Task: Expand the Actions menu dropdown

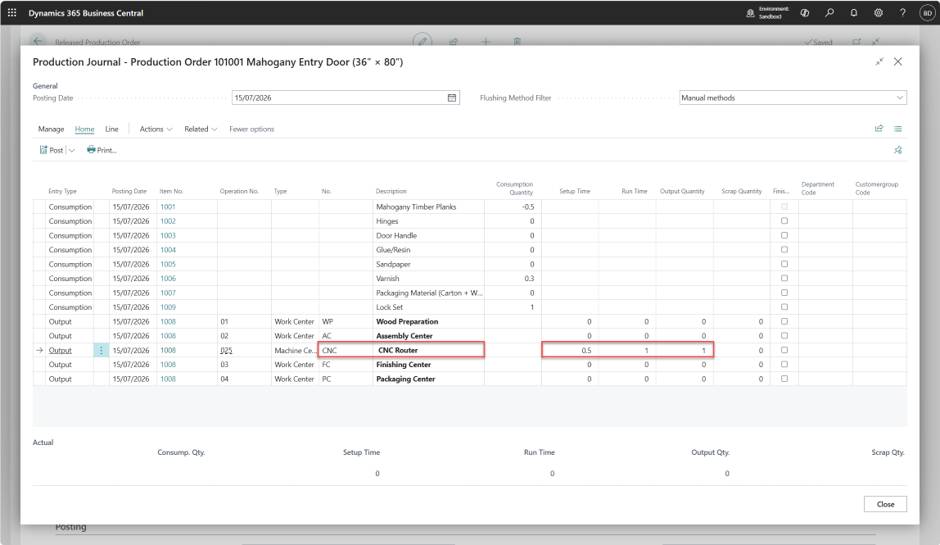Action: 156,129
